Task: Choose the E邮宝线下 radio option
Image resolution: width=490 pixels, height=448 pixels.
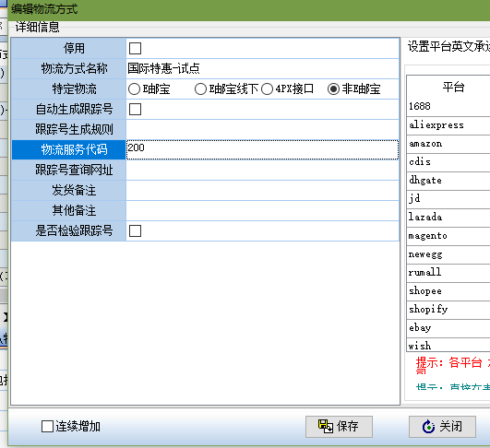Action: click(200, 89)
